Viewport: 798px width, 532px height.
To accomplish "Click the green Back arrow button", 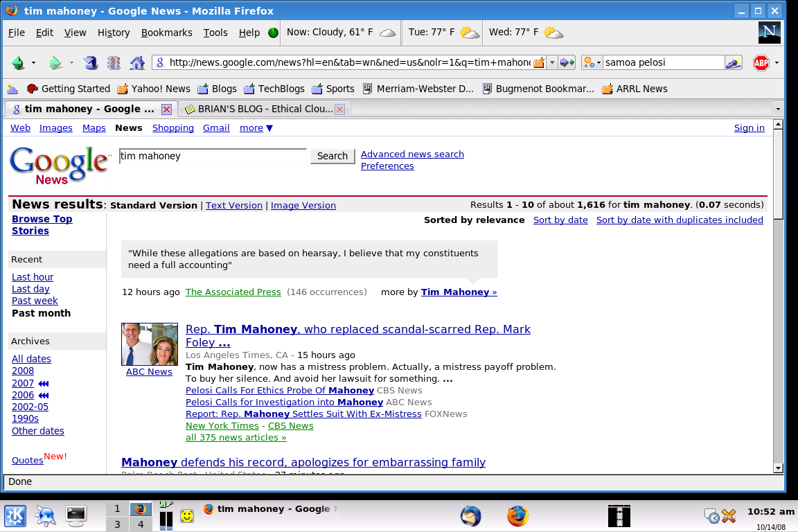I will [x=18, y=62].
